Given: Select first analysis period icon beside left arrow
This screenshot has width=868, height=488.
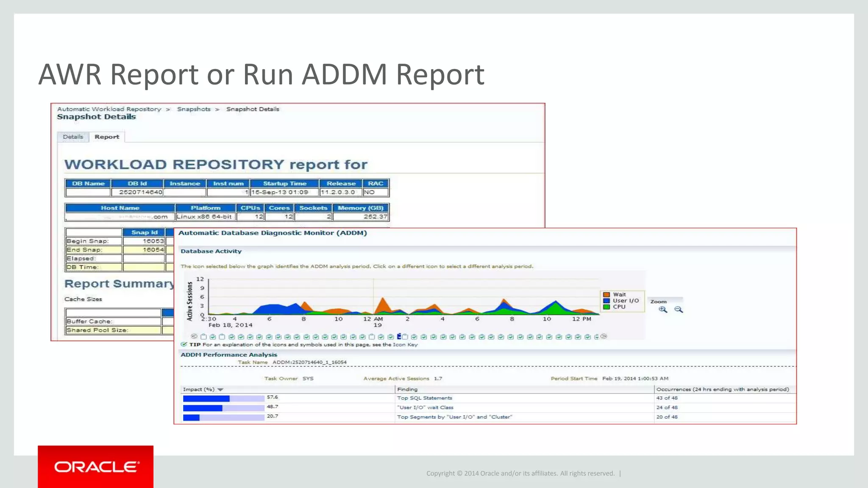Looking at the screenshot, I should 203,337.
